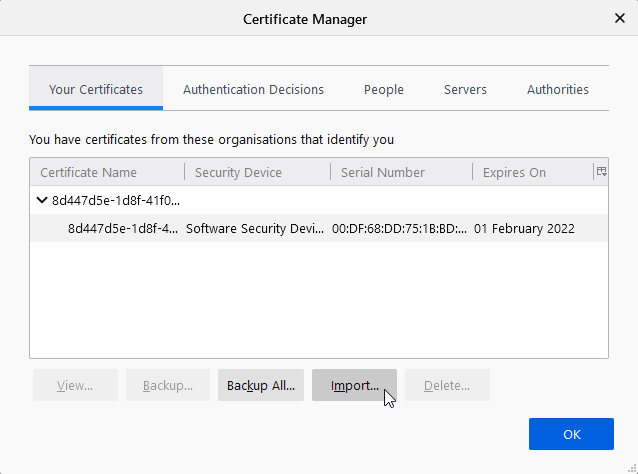Screen dimensions: 638x474
Task: Switch to the People tab
Action: [x=384, y=89]
